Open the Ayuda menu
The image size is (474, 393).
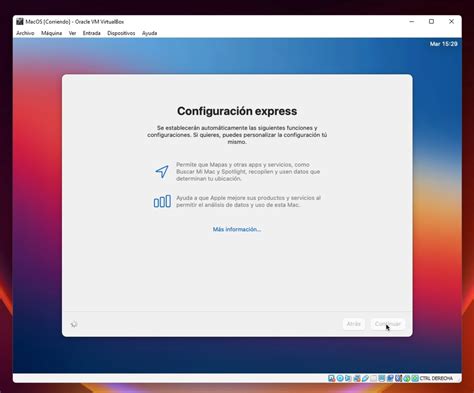click(x=149, y=33)
